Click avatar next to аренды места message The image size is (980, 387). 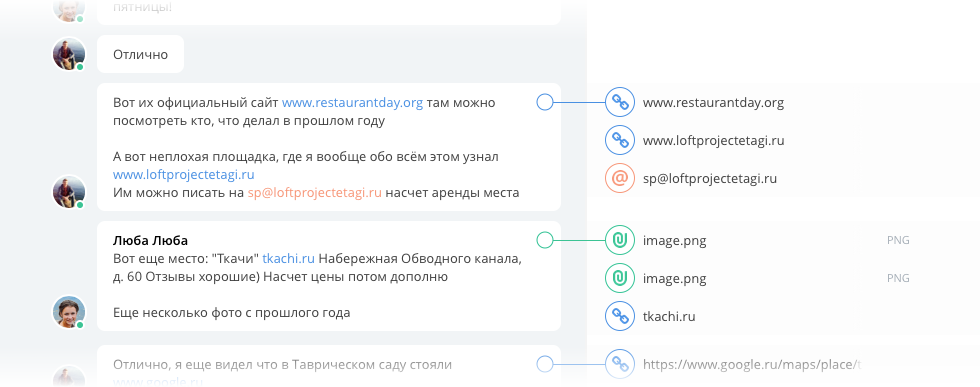pos(69,191)
